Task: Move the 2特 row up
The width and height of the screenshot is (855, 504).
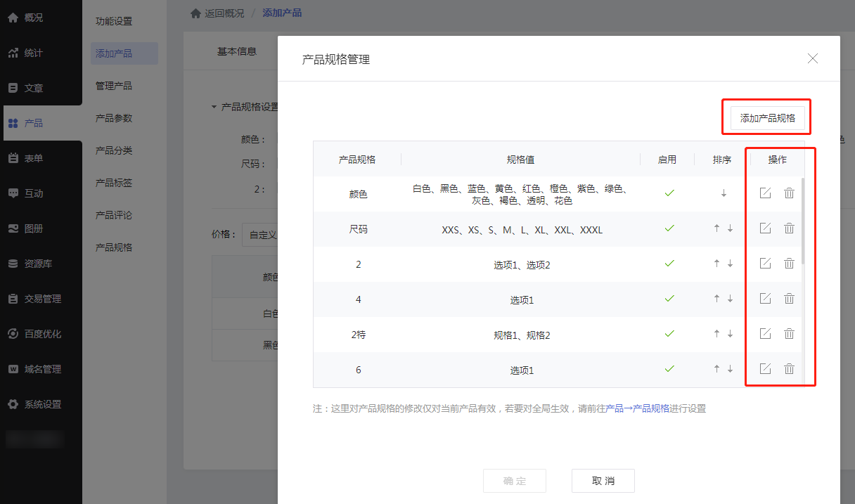Action: pyautogui.click(x=716, y=334)
